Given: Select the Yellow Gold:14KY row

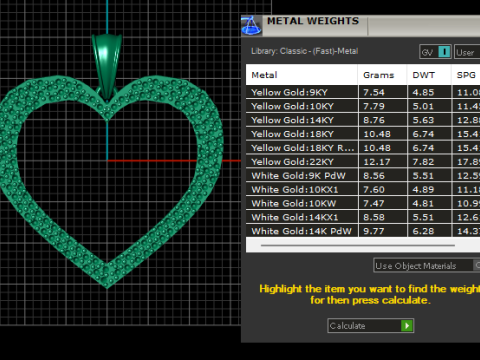Looking at the screenshot, I should pos(363,120).
